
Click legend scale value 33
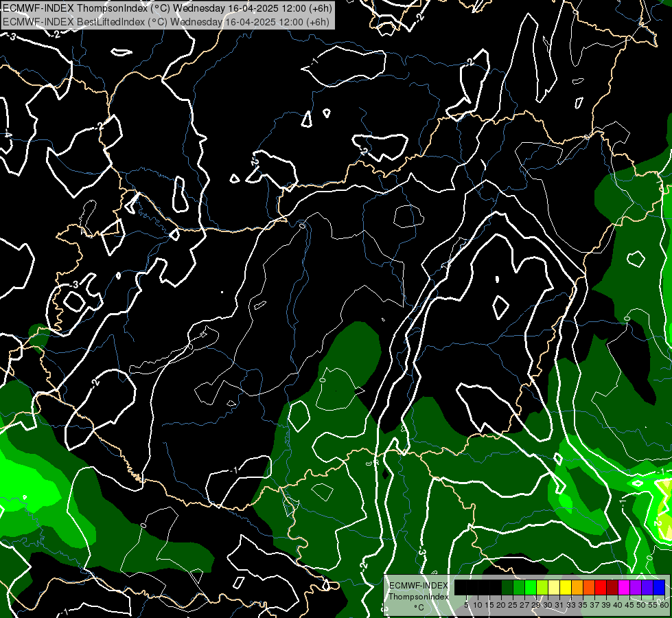(x=571, y=605)
